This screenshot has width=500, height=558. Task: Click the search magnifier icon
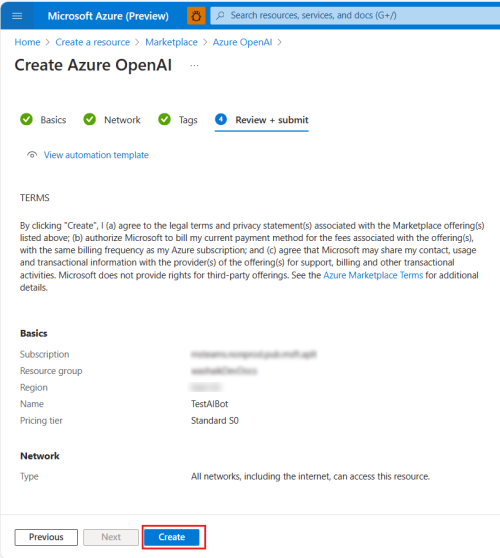[220, 16]
